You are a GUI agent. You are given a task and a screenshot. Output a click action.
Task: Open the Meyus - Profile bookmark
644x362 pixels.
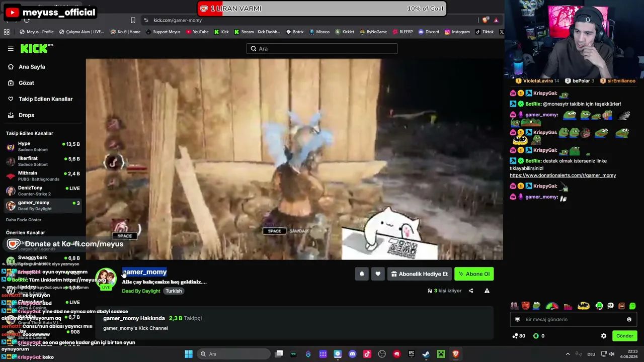36,32
